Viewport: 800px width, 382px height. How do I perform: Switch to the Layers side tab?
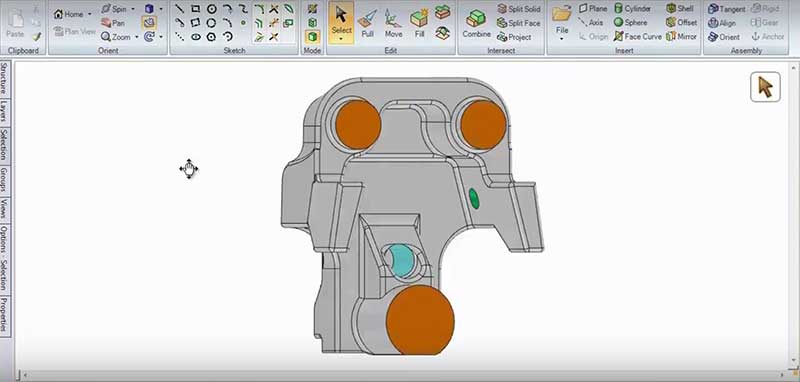[x=5, y=111]
